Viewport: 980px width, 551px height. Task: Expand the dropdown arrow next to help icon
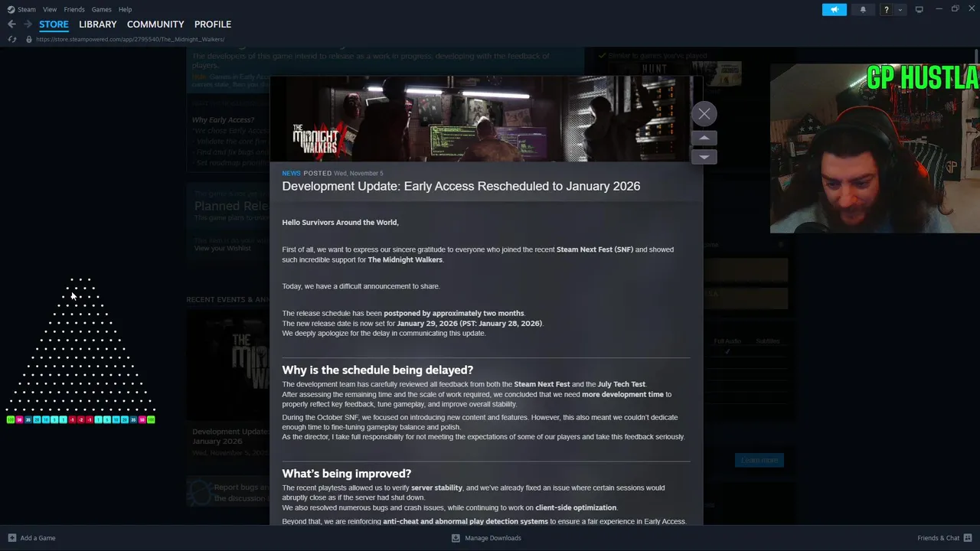click(x=900, y=9)
